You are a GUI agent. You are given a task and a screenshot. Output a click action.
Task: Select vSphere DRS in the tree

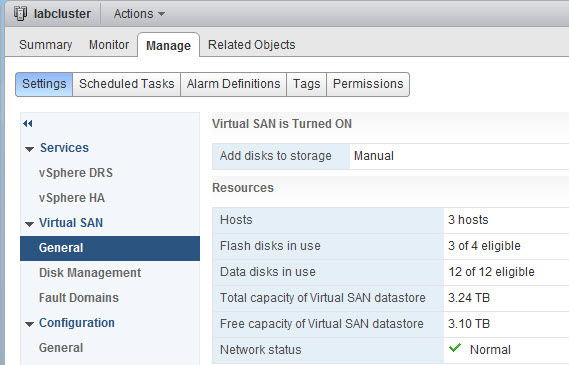click(x=76, y=173)
